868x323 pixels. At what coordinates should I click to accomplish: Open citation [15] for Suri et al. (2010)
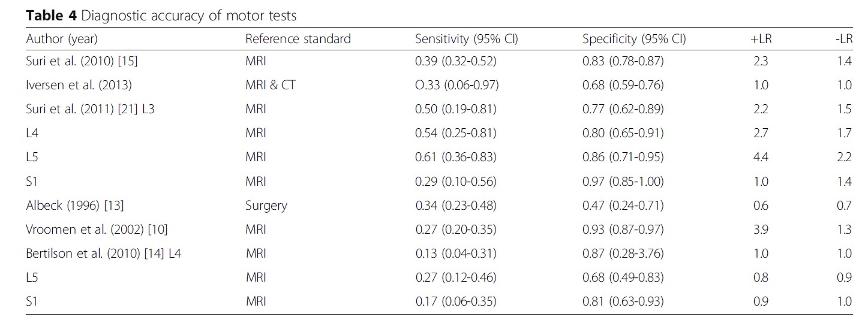pos(128,61)
